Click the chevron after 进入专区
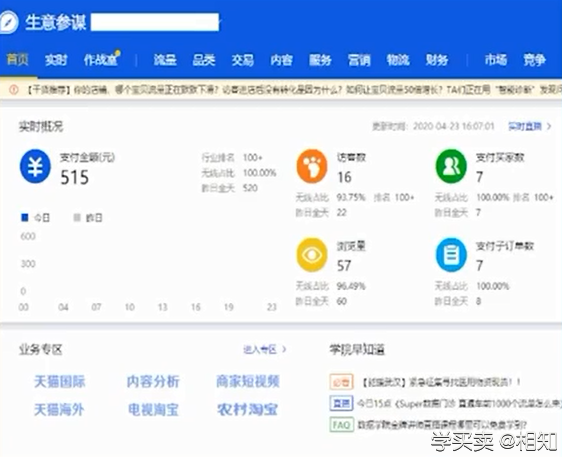The width and height of the screenshot is (562, 457). 284,349
